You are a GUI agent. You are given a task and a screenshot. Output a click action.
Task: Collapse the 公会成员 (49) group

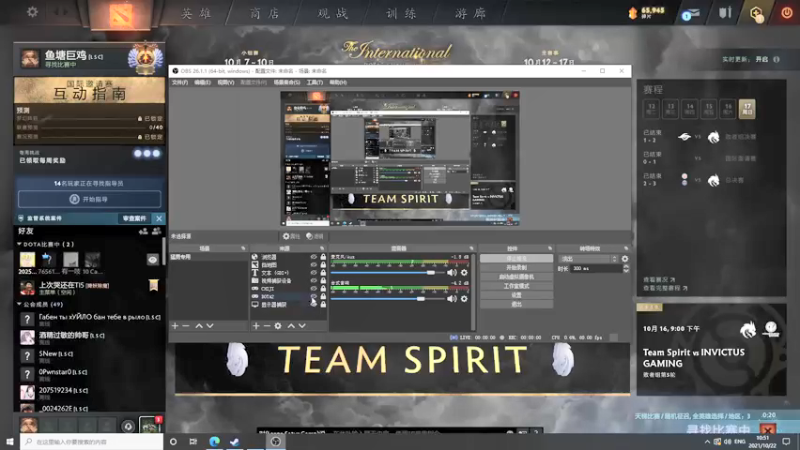(19, 305)
